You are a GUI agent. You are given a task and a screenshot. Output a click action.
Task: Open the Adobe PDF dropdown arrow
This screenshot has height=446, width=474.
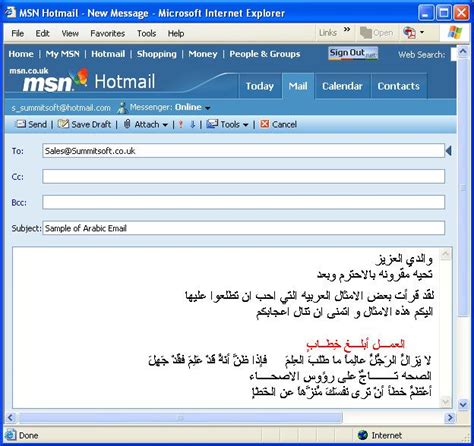pos(422,32)
